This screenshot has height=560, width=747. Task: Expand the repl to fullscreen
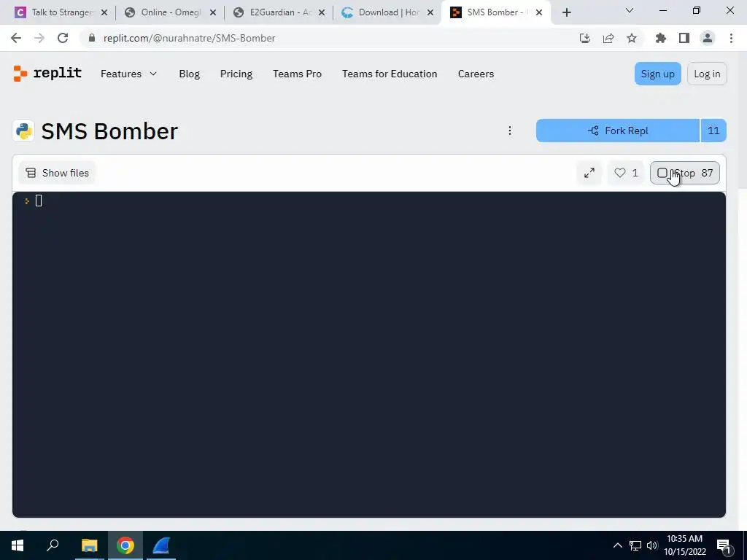tap(589, 173)
